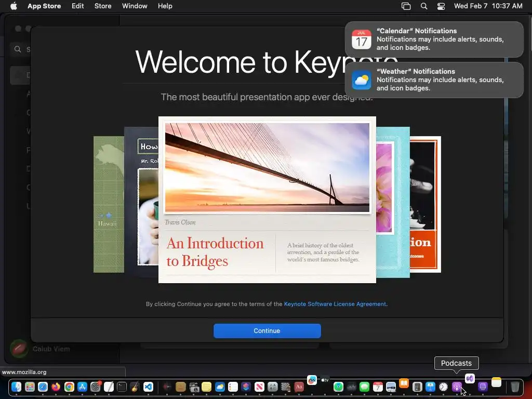This screenshot has width=532, height=399.
Task: Open TextEdit from the Dock
Action: [x=109, y=387]
